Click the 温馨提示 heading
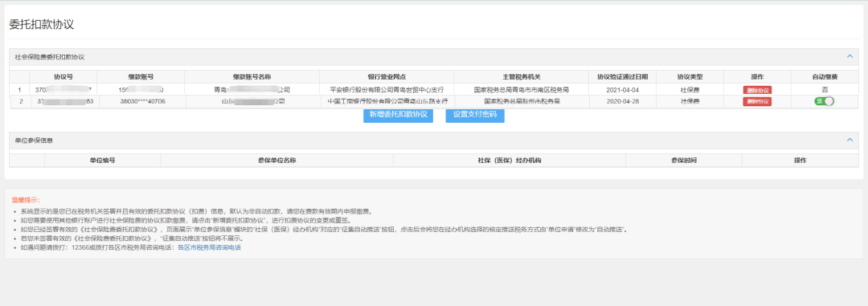868x306 pixels. coord(26,200)
